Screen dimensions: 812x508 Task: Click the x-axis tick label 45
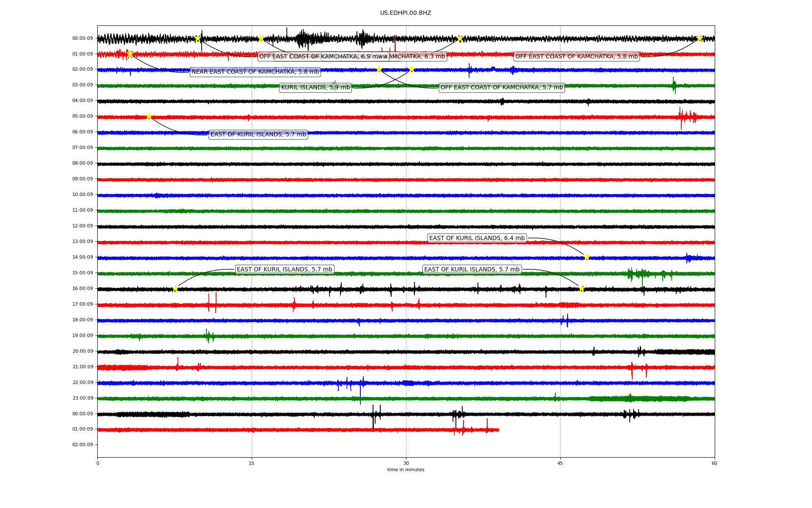point(560,464)
